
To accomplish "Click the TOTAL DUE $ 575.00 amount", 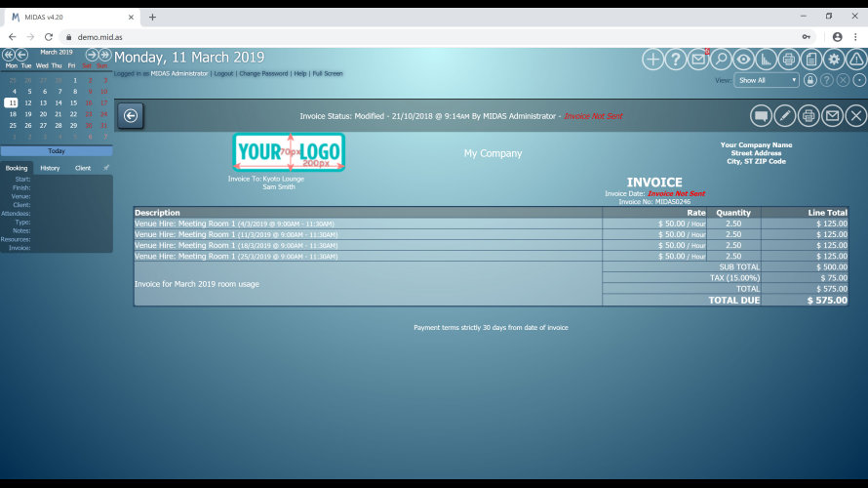I will click(x=827, y=301).
